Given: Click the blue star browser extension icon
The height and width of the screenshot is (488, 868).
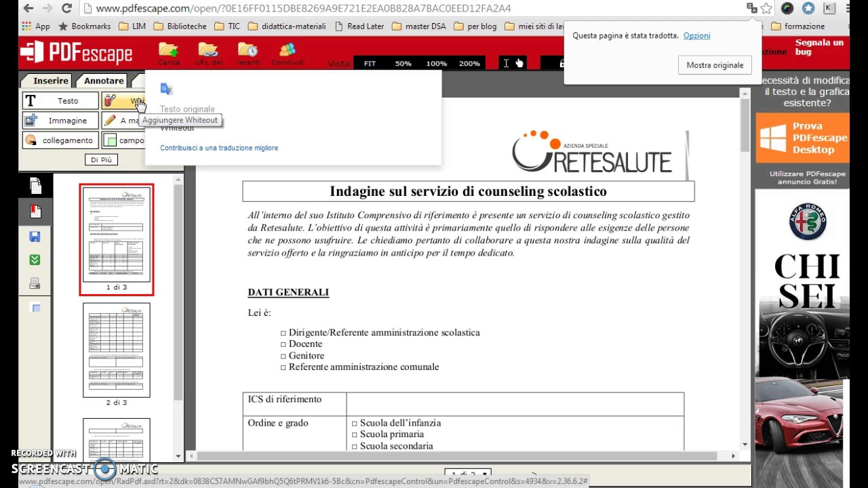Looking at the screenshot, I should pos(808,8).
